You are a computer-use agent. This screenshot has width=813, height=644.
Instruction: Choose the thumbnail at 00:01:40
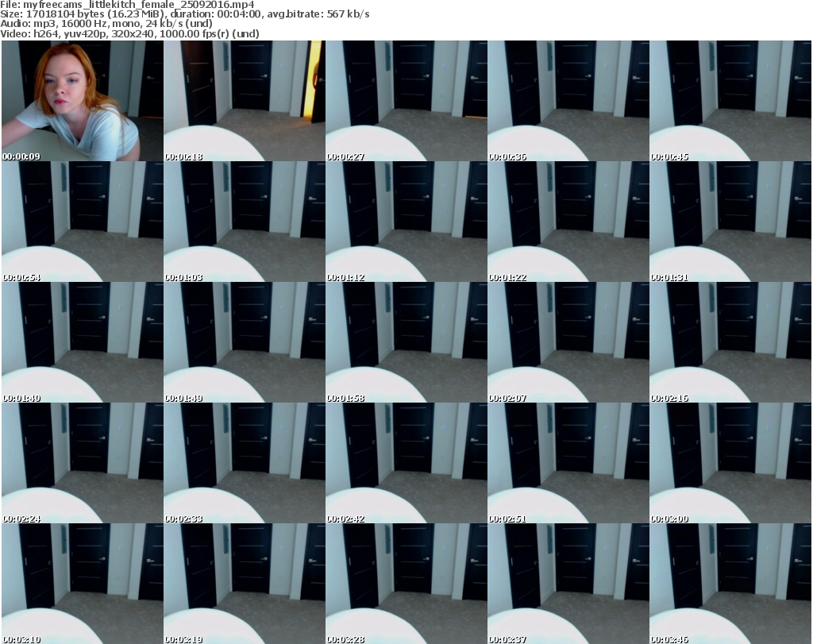pyautogui.click(x=83, y=342)
